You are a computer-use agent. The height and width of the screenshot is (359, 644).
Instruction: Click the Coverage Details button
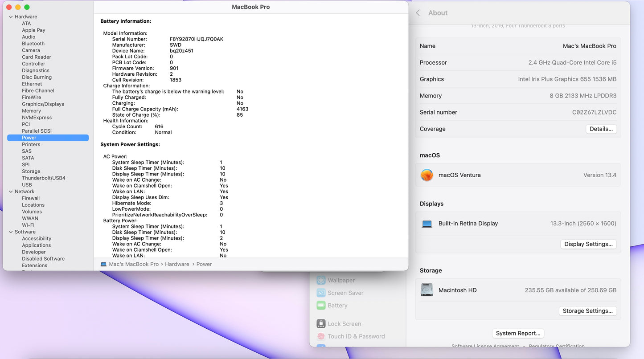click(x=601, y=129)
